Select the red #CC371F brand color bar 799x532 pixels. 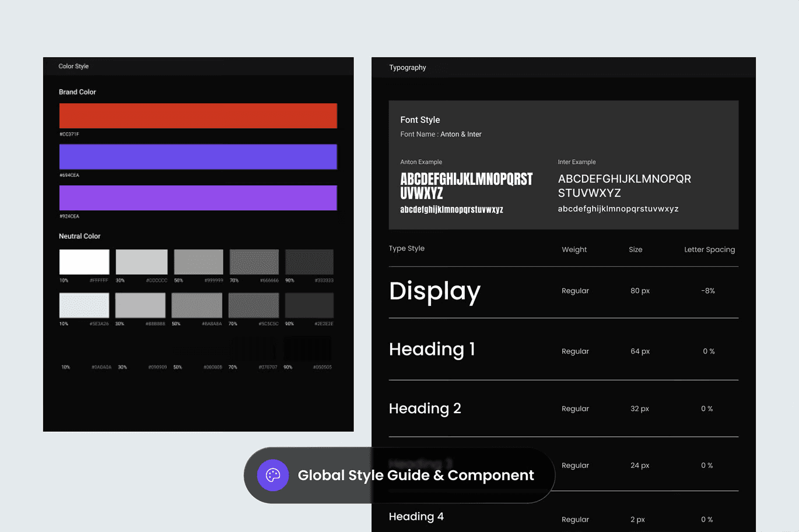198,116
